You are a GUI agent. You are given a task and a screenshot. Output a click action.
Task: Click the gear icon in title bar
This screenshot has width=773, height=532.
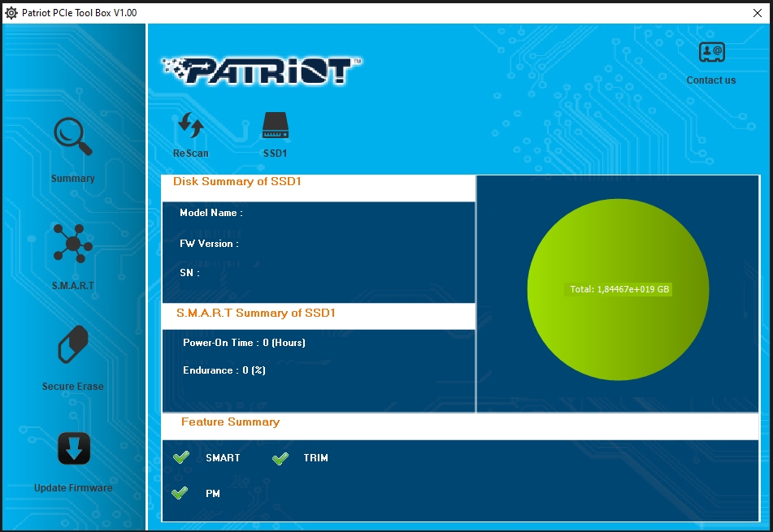point(11,13)
